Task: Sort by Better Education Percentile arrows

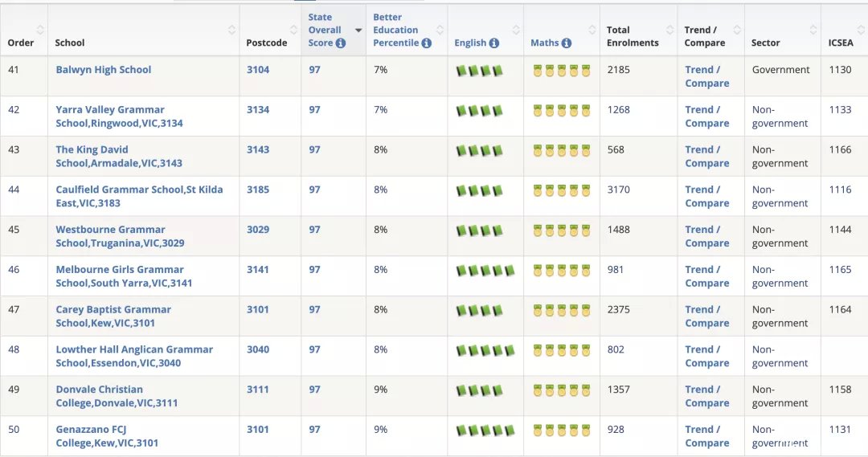Action: (440, 30)
